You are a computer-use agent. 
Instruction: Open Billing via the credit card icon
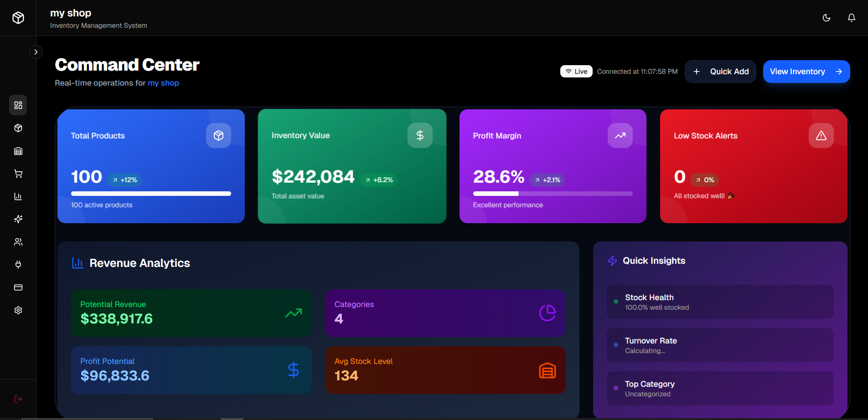[18, 287]
